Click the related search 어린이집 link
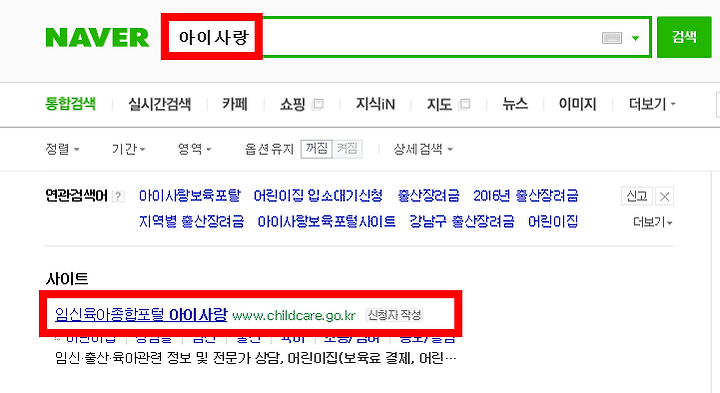 [553, 222]
